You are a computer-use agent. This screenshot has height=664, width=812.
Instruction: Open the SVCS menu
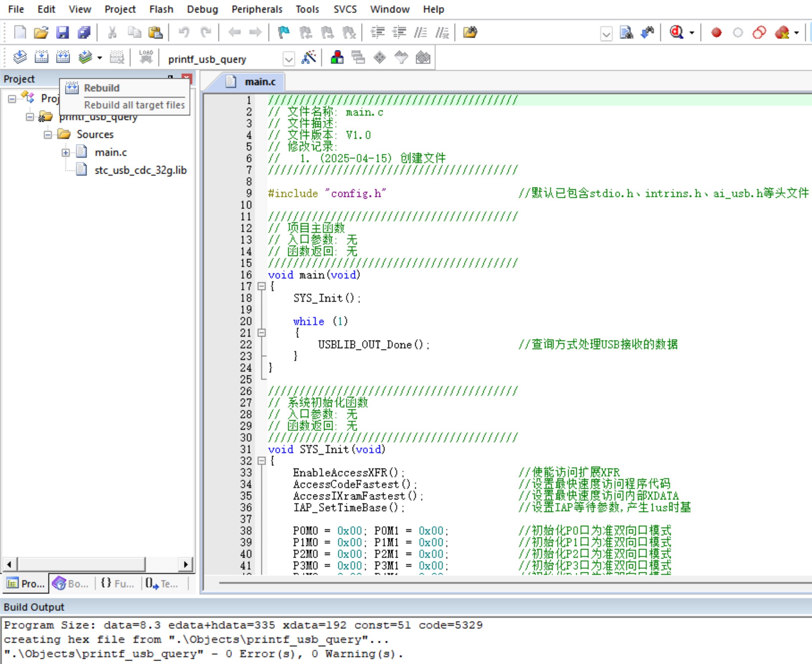345,9
